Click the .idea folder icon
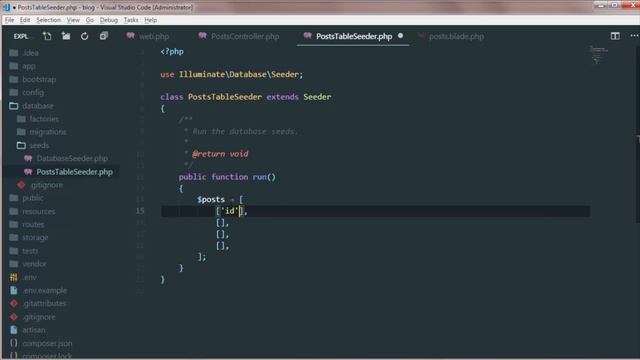This screenshot has height=360, width=640. point(14,53)
